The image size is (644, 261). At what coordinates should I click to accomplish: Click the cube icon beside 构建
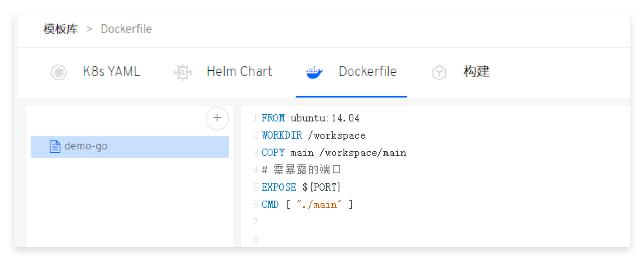click(439, 72)
